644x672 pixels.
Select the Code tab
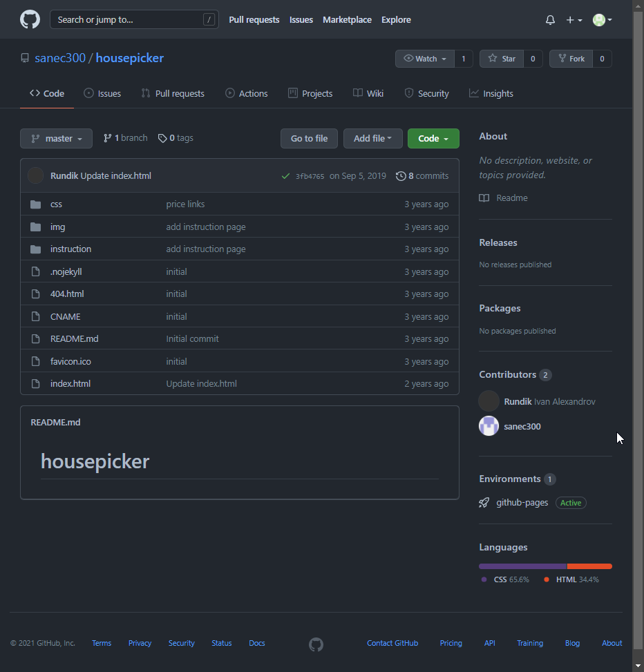pyautogui.click(x=47, y=93)
